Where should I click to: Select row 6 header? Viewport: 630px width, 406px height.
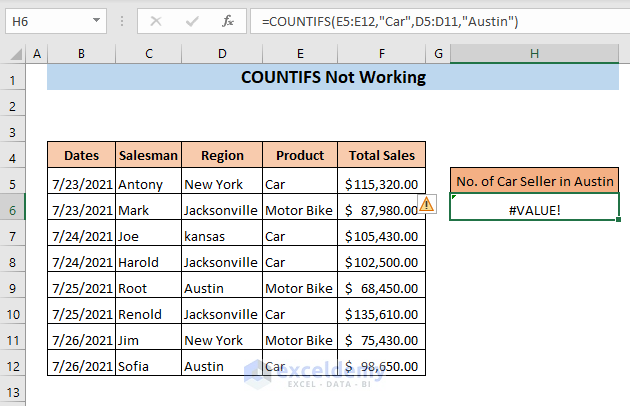pyautogui.click(x=14, y=209)
